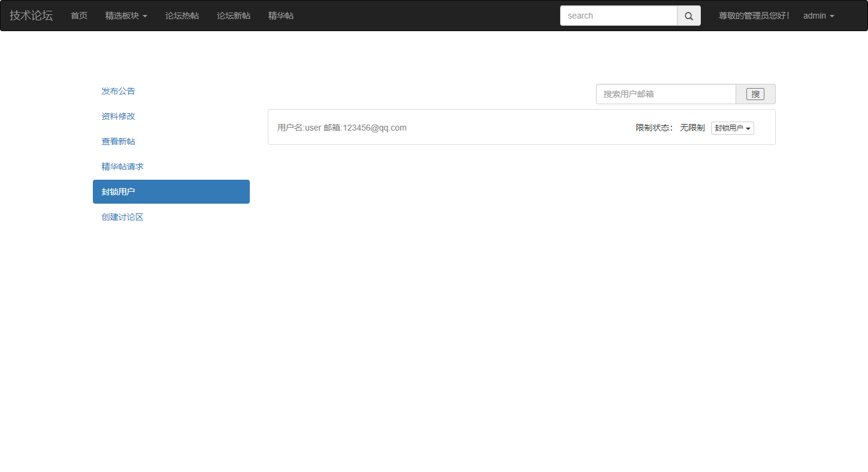This screenshot has height=472, width=868.
Task: Focus the 搜索用户邮箱 input field
Action: click(666, 94)
